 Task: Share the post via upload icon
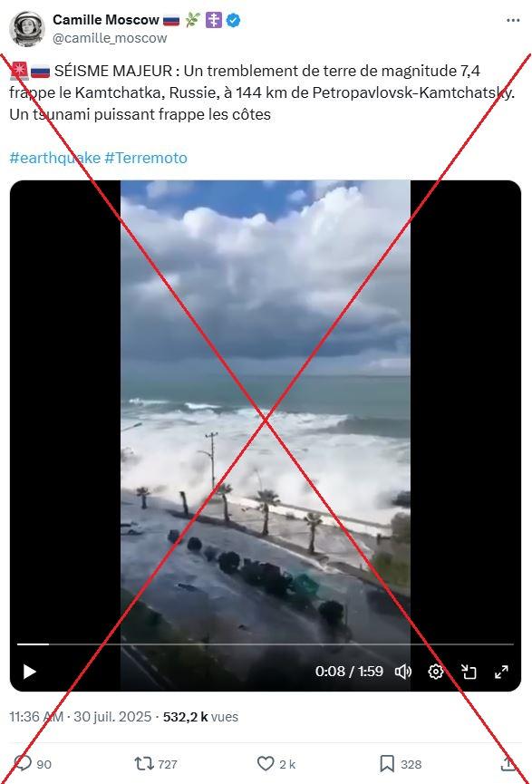(x=508, y=763)
